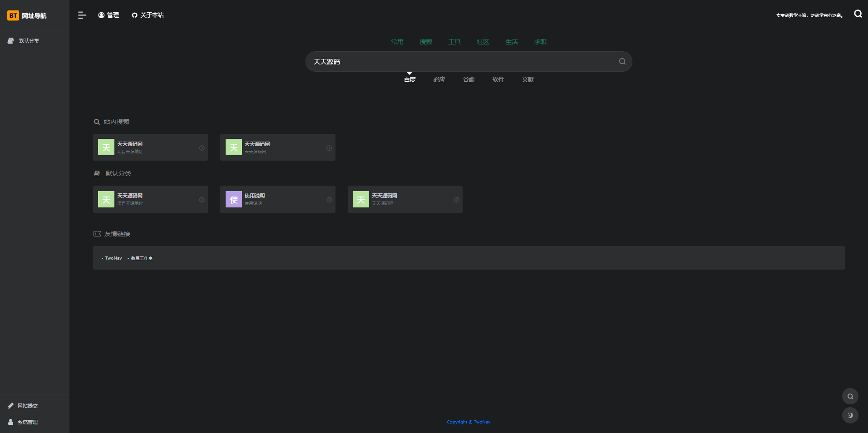Click arrow icon on first 站内搜索 card

click(202, 148)
